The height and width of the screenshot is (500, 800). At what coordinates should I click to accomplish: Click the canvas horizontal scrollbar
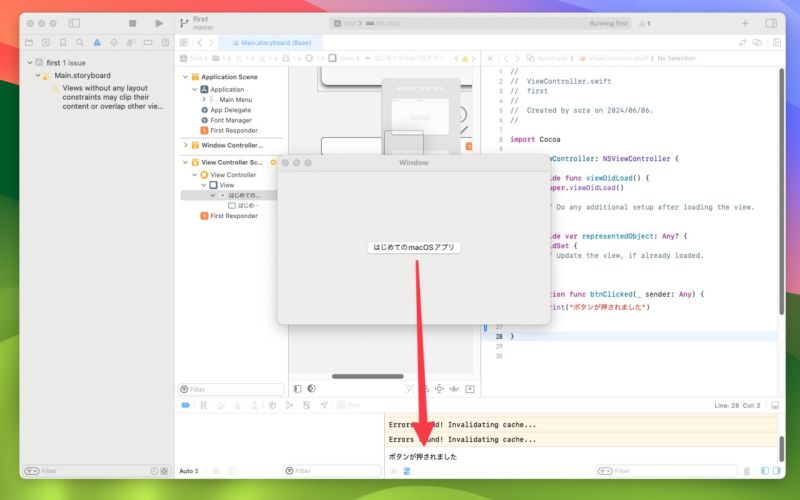pyautogui.click(x=367, y=377)
